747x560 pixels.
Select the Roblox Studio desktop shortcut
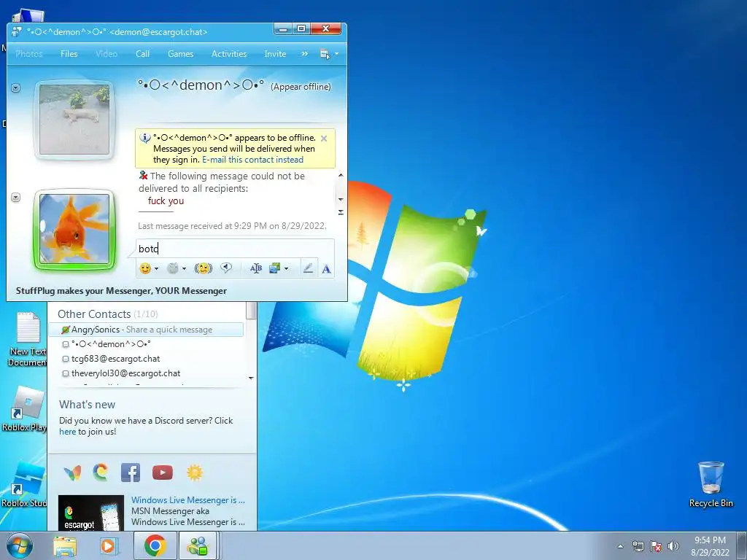25,484
